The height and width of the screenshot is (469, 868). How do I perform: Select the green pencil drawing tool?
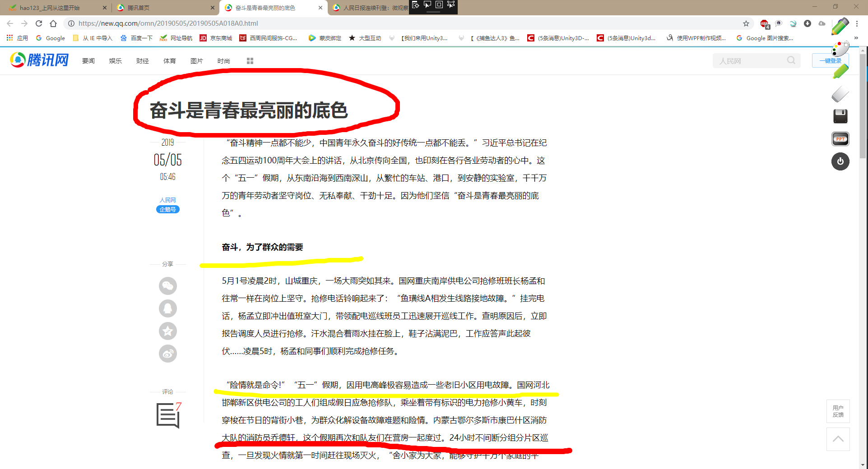coord(840,27)
